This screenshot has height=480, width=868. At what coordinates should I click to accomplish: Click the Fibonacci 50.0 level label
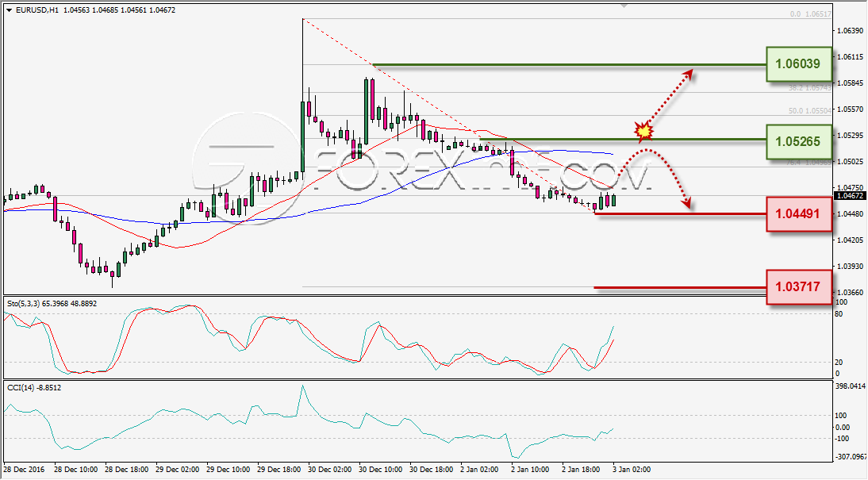point(810,111)
